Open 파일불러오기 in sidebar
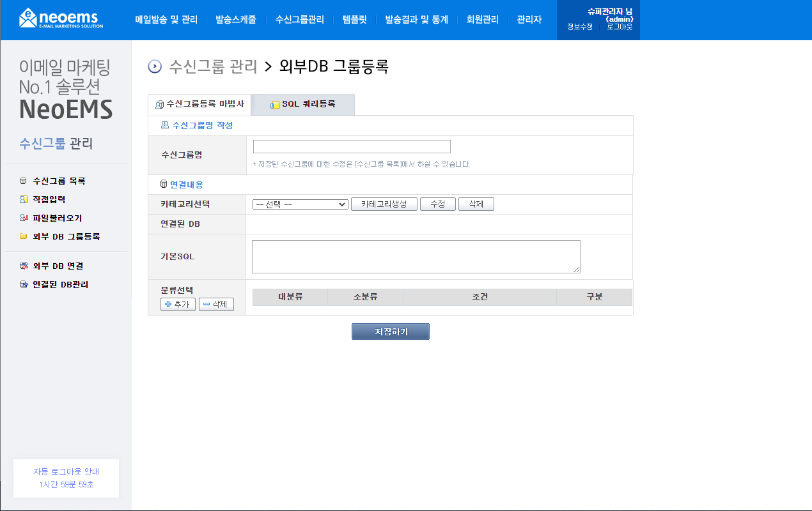Image resolution: width=812 pixels, height=511 pixels. pyautogui.click(x=58, y=218)
